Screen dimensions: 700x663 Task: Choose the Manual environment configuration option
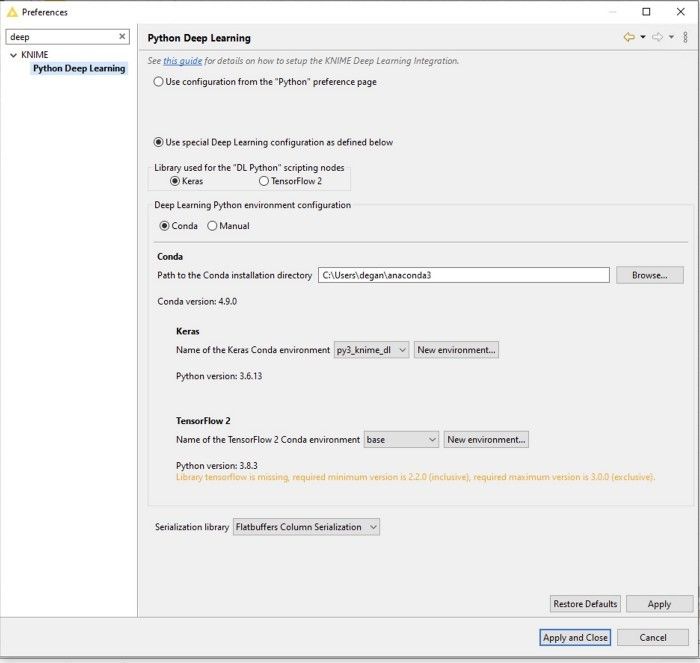pyautogui.click(x=212, y=226)
